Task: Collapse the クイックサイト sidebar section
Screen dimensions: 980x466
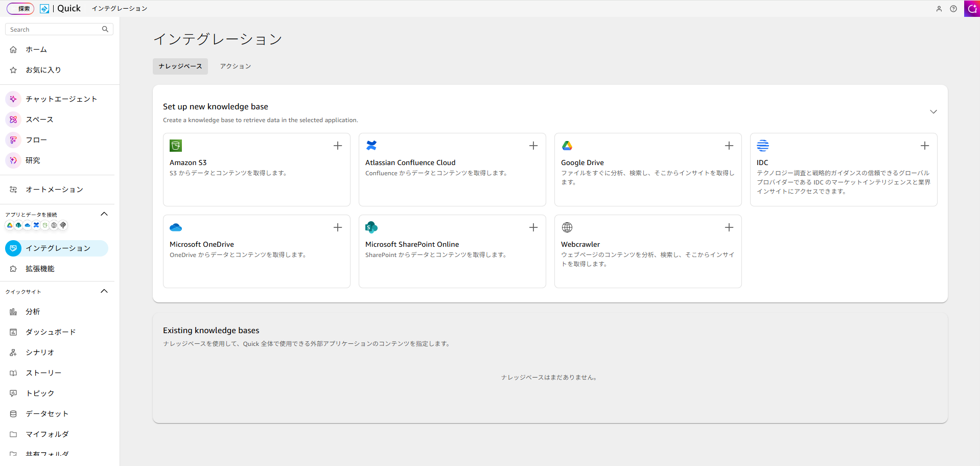Action: click(x=104, y=291)
